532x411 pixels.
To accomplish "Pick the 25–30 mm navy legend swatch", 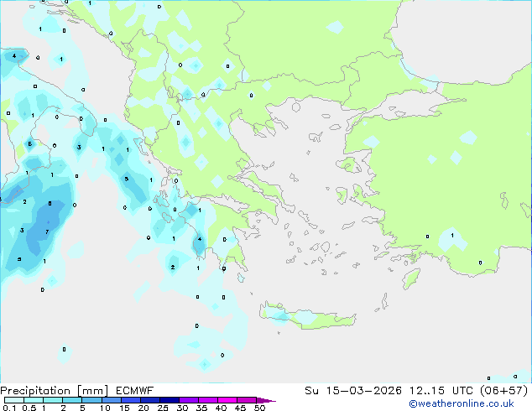I will pyautogui.click(x=169, y=400).
